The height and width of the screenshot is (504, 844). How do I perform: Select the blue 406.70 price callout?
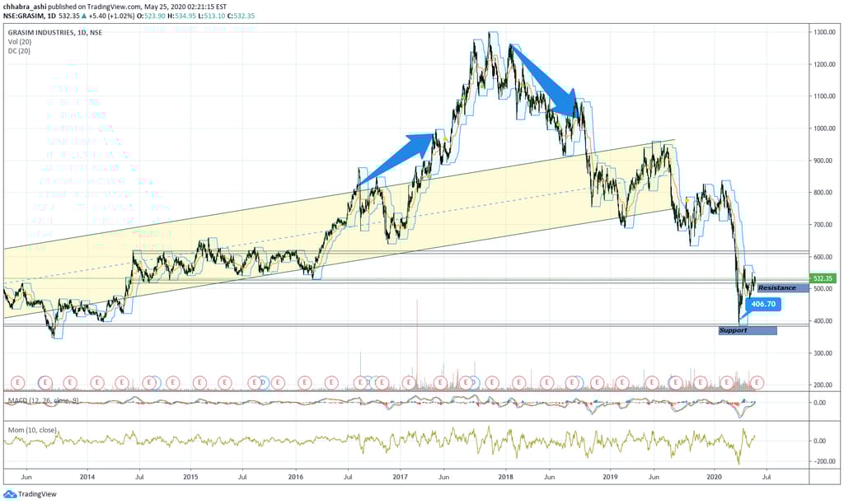(762, 304)
